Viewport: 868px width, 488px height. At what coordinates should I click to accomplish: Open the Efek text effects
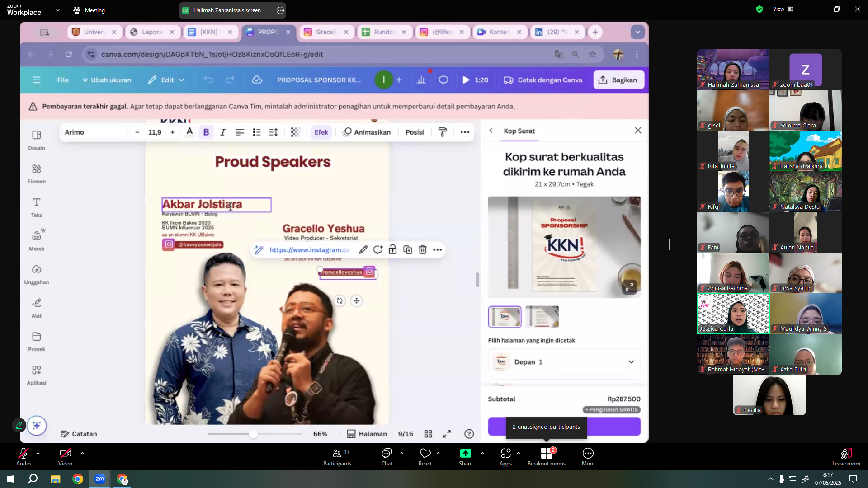tap(321, 132)
